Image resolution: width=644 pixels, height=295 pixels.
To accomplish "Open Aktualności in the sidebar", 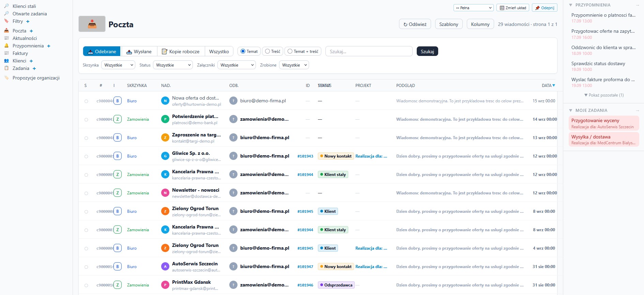I will click(25, 38).
